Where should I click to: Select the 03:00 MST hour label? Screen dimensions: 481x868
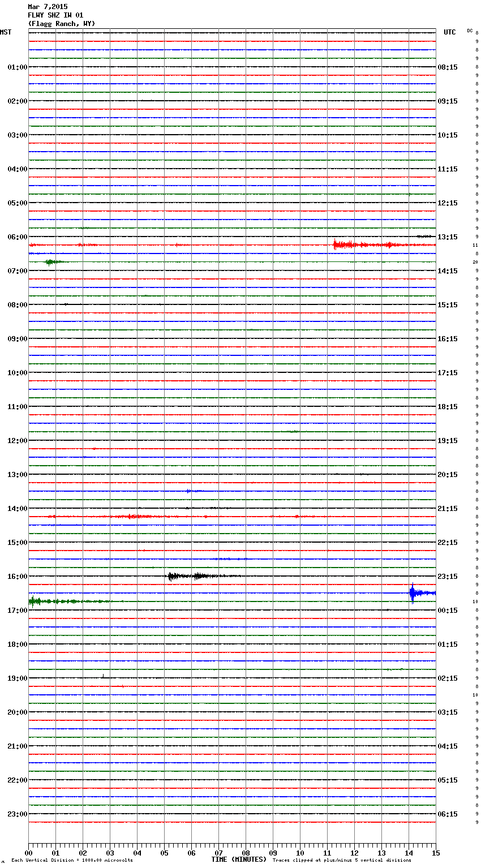(18, 135)
